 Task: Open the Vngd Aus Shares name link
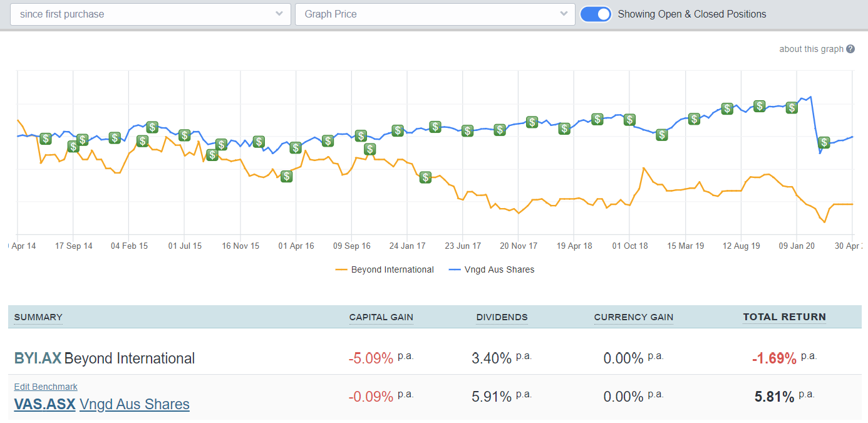135,404
